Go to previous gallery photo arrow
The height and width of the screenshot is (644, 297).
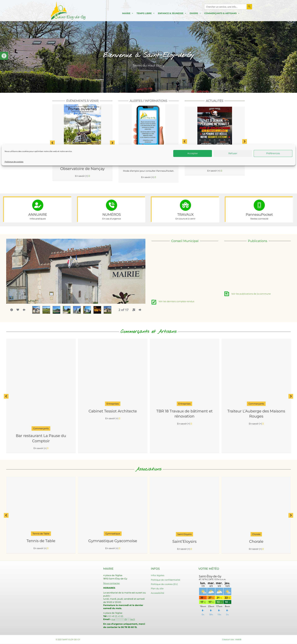pos(24,310)
